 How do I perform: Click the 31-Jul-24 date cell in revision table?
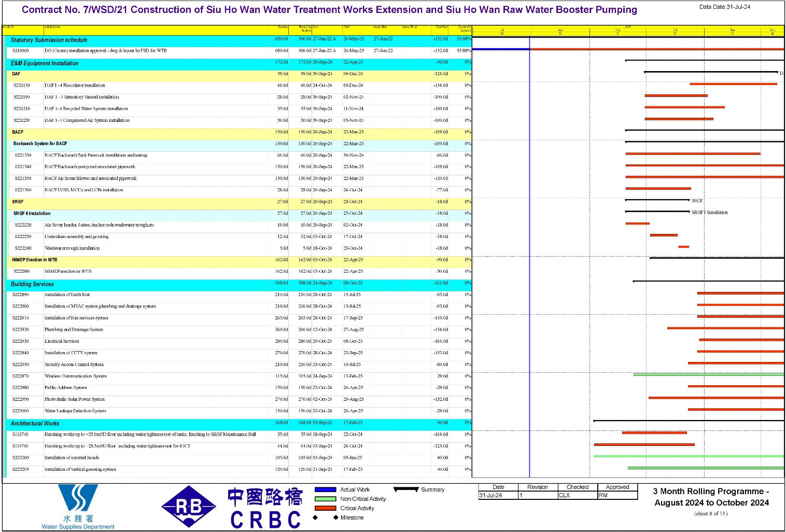[498, 495]
